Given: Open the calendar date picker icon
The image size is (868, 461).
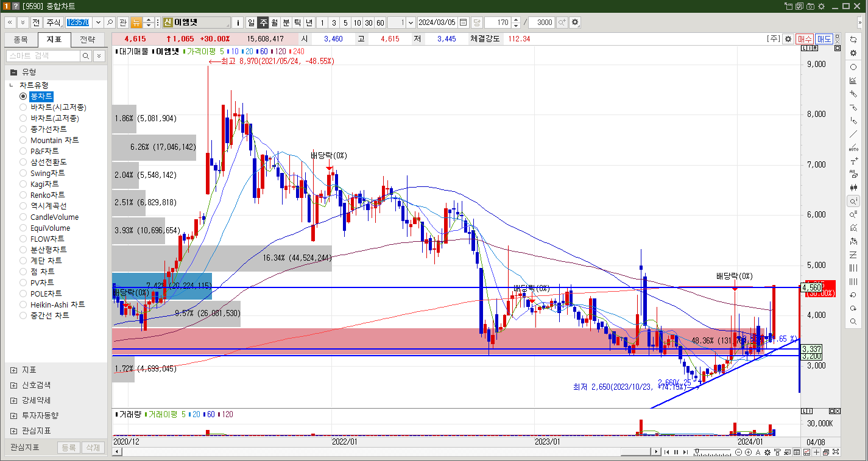Looking at the screenshot, I should [x=464, y=22].
